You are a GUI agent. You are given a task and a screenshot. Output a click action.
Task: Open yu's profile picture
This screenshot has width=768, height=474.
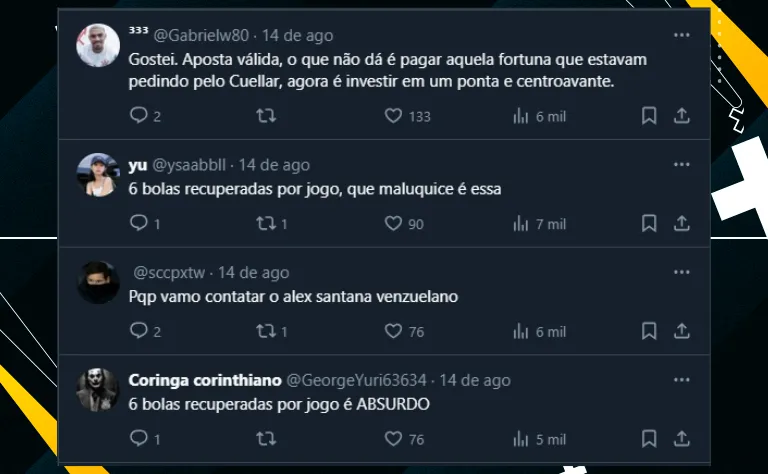pos(99,174)
